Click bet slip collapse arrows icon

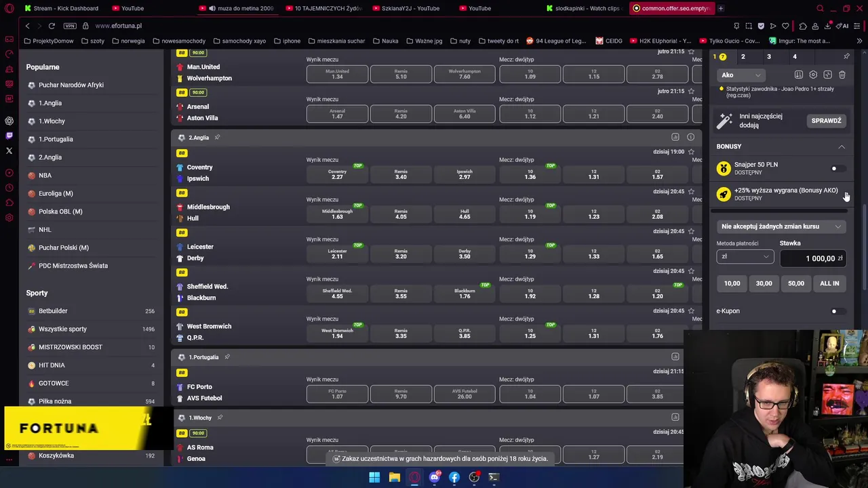pos(827,75)
